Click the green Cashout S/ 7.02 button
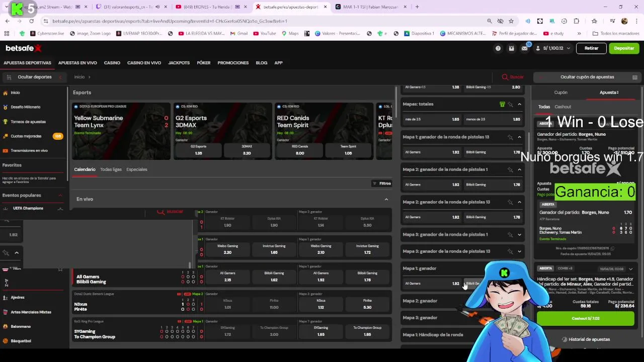The height and width of the screenshot is (362, 644). coord(586,318)
